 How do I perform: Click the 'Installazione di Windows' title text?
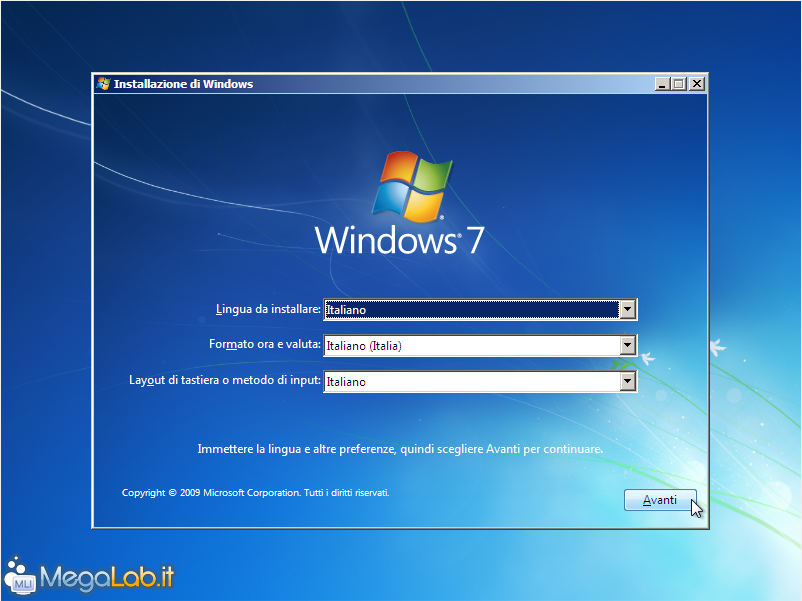click(183, 84)
